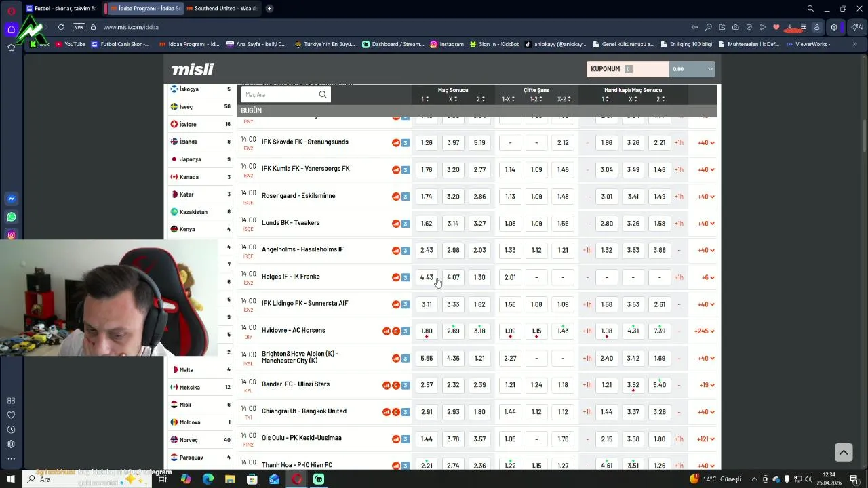
Task: Toggle draw odds 3.20 for Rosengaard - Eskilsminne
Action: pyautogui.click(x=453, y=197)
